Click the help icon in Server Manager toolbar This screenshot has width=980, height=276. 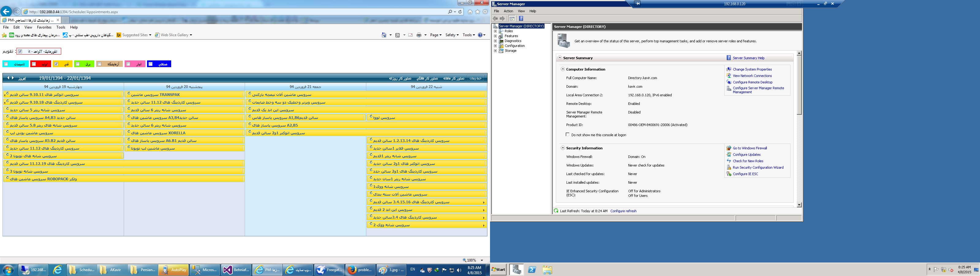click(521, 18)
